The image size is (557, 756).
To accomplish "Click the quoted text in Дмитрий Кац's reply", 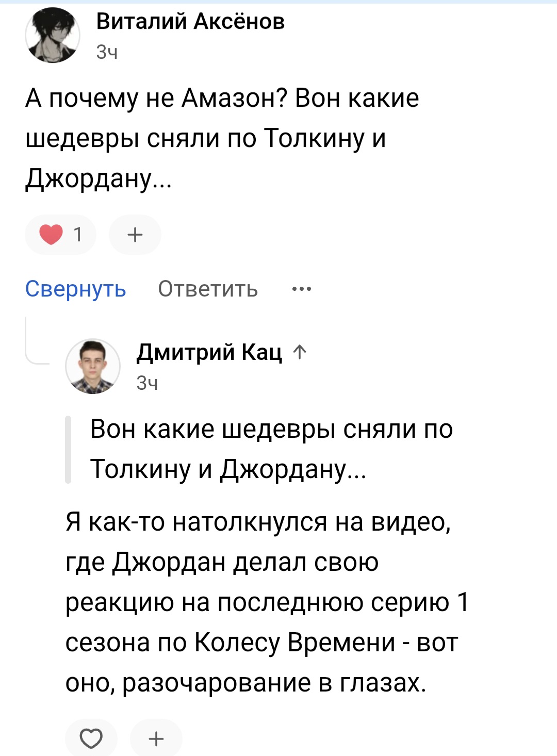I will (x=271, y=449).
